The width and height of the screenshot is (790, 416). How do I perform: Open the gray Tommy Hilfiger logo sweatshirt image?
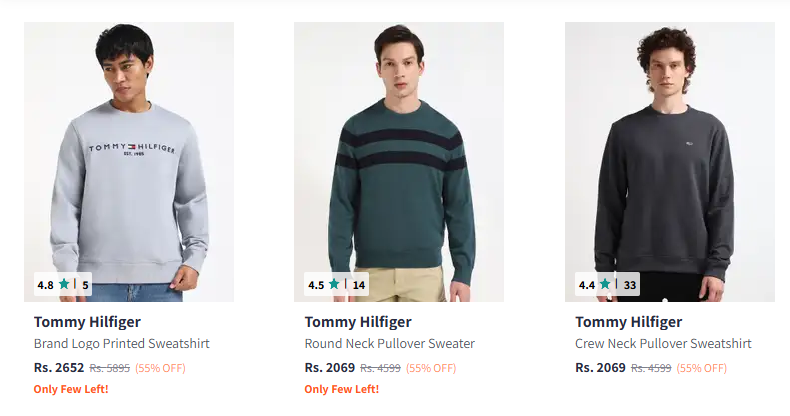[x=129, y=150]
